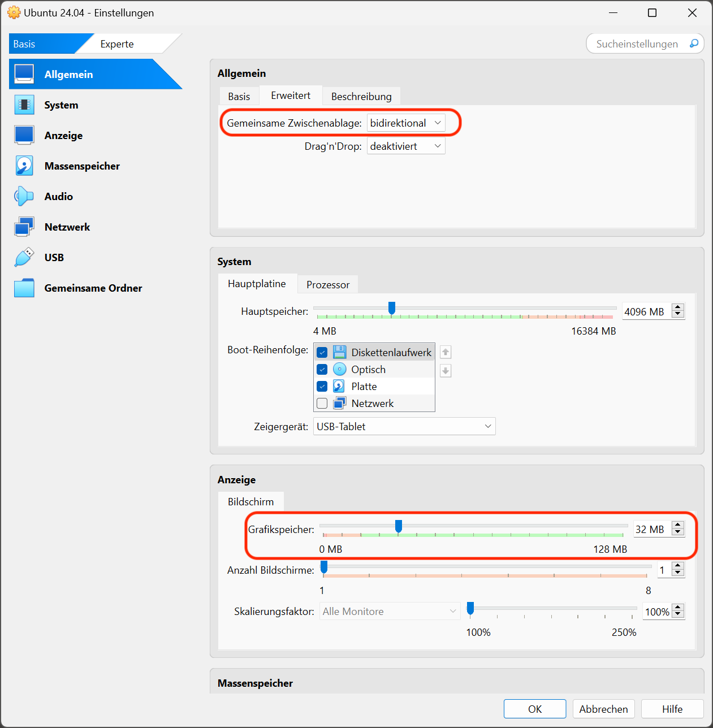Click the System chip icon in sidebar

tap(24, 105)
